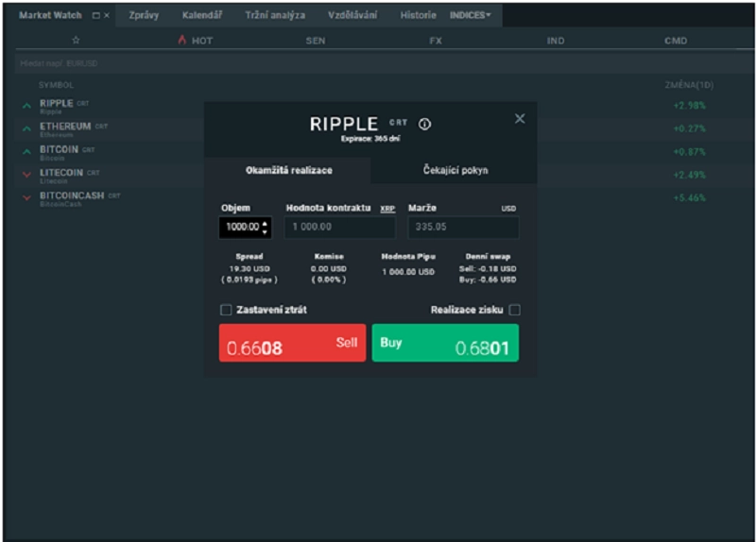Select the HOT flame category
The width and height of the screenshot is (756, 542).
click(196, 41)
